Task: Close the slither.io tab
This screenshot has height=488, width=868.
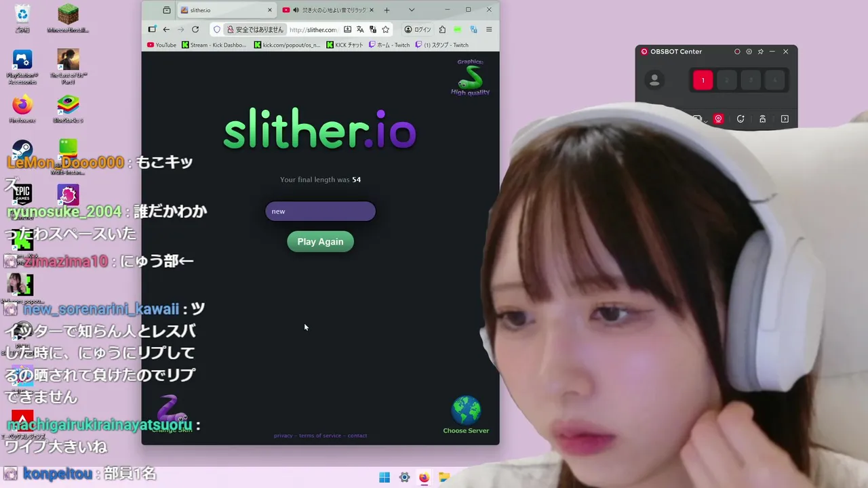Action: (x=270, y=10)
